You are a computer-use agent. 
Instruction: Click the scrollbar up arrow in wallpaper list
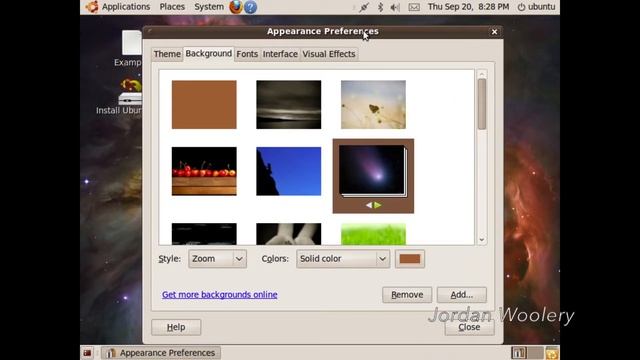pos(482,74)
